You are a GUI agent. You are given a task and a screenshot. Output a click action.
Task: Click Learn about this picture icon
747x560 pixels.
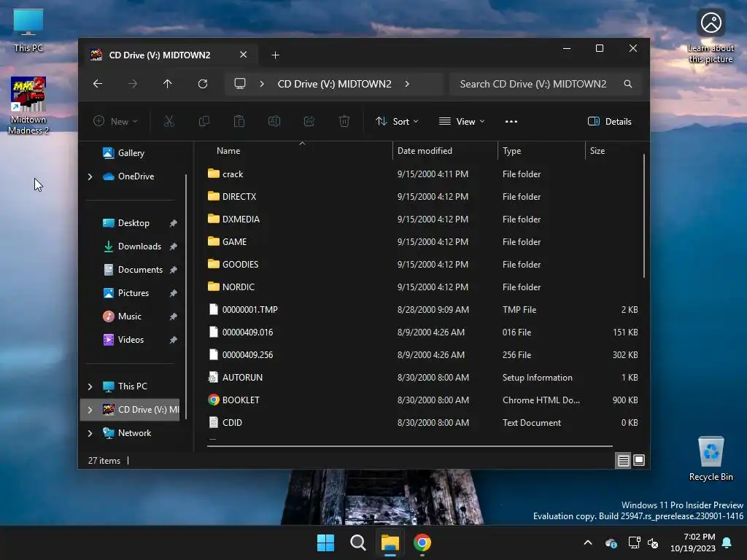(x=711, y=36)
